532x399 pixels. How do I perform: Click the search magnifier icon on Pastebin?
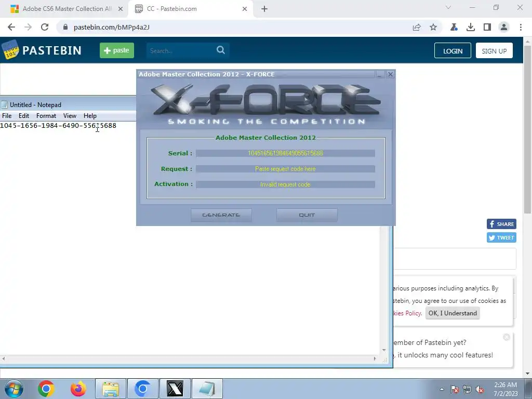click(220, 50)
